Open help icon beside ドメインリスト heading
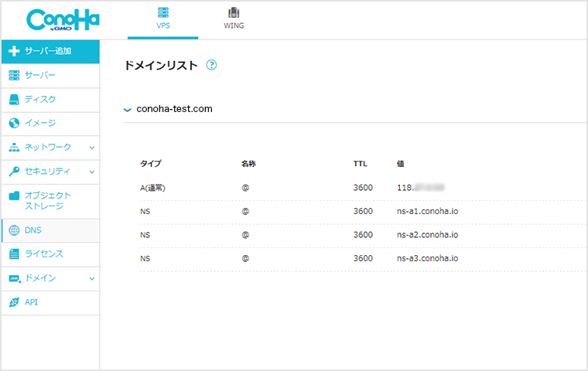Viewport: 588px width, 371px height. tap(211, 66)
